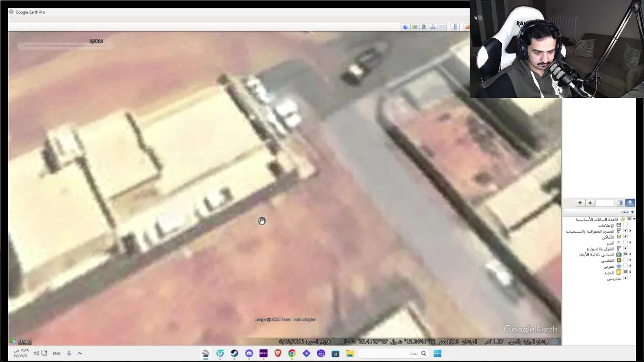Image resolution: width=644 pixels, height=362 pixels.
Task: Click the Email envelope toolbar icon
Action: 442,27
